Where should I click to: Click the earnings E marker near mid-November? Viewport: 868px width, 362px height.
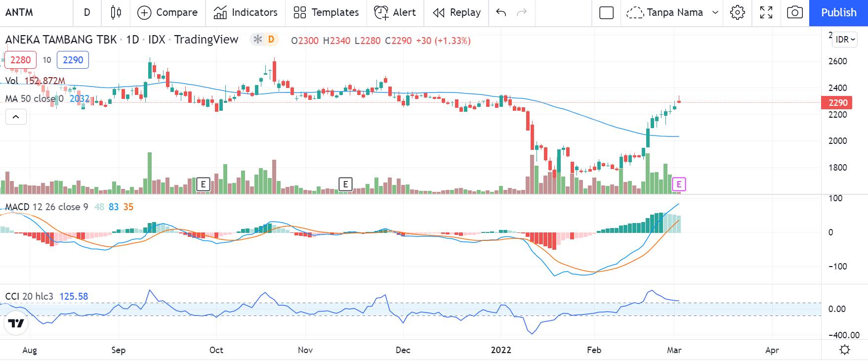point(345,184)
